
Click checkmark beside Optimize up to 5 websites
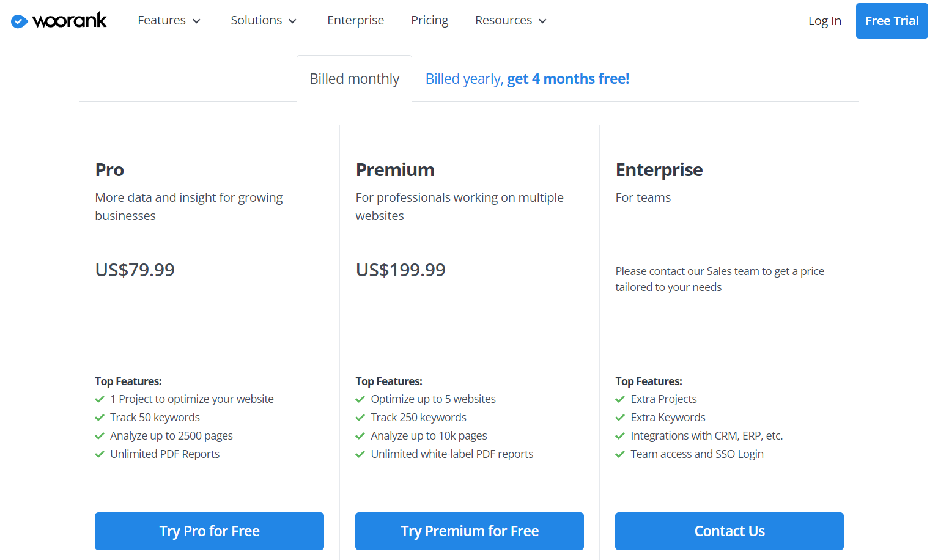pos(360,399)
